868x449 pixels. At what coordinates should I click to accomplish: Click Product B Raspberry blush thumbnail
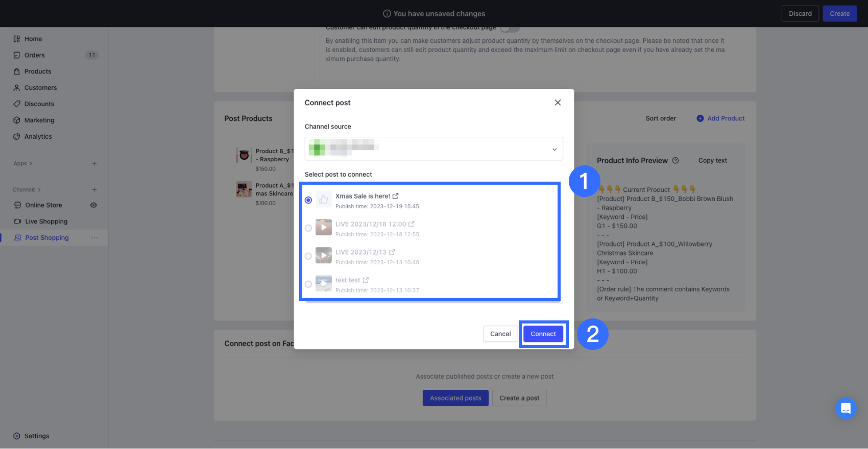[x=244, y=155]
